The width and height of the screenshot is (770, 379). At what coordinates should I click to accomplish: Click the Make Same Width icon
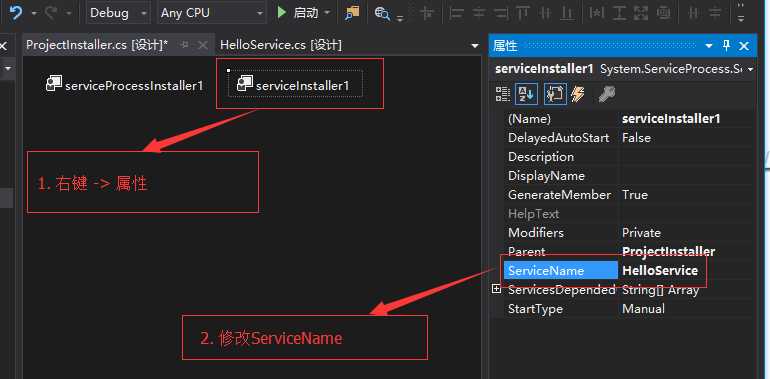(x=597, y=13)
